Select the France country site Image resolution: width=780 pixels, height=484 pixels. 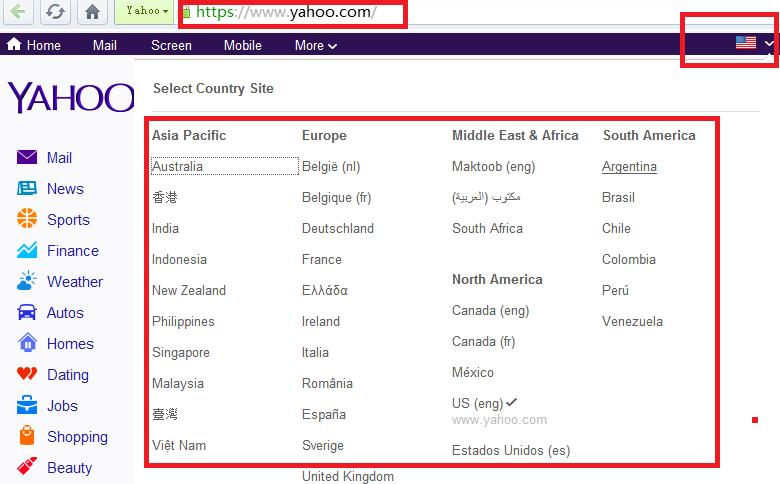321,259
